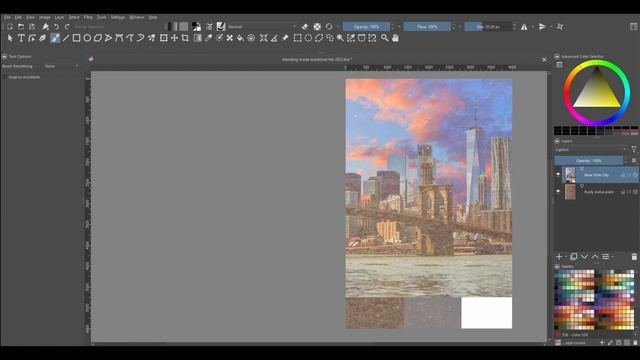
Task: Open Add Layer dropdown arrow
Action: point(566,257)
